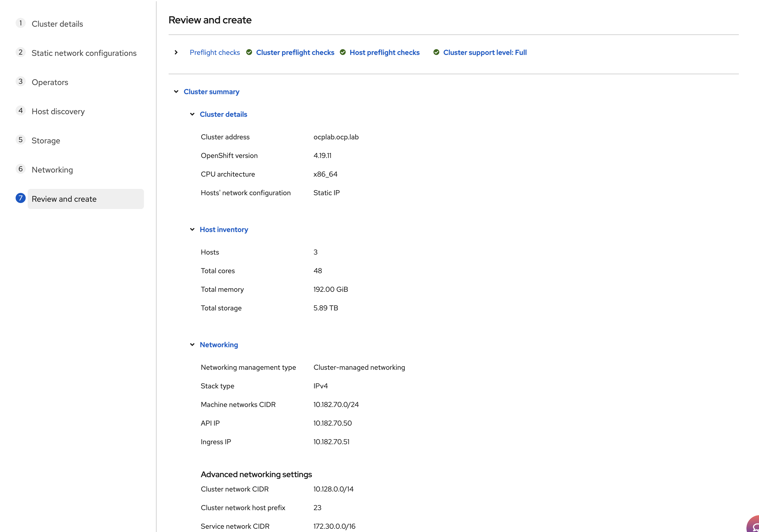Image resolution: width=759 pixels, height=532 pixels.
Task: Open Host preflight checks link
Action: (385, 52)
